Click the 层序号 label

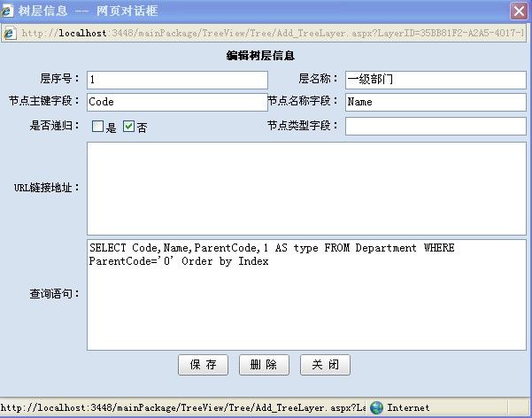pos(59,79)
